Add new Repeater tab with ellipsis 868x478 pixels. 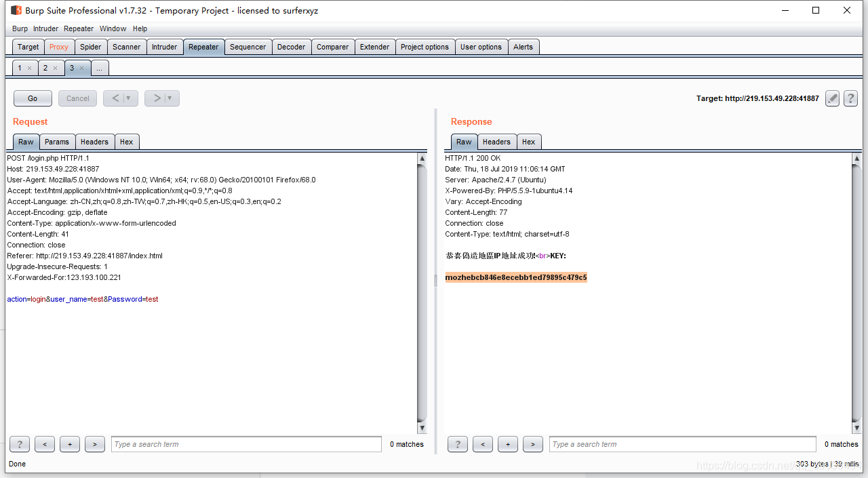99,68
